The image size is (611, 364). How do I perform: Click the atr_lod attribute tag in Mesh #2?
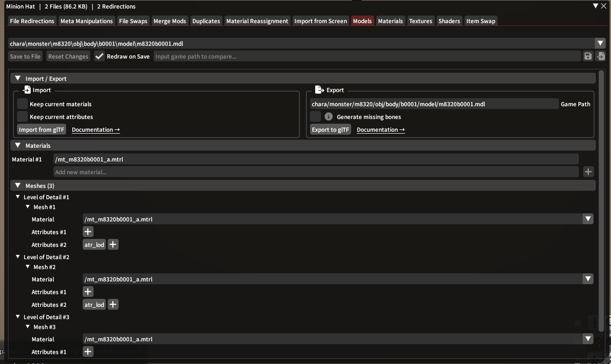pos(94,305)
